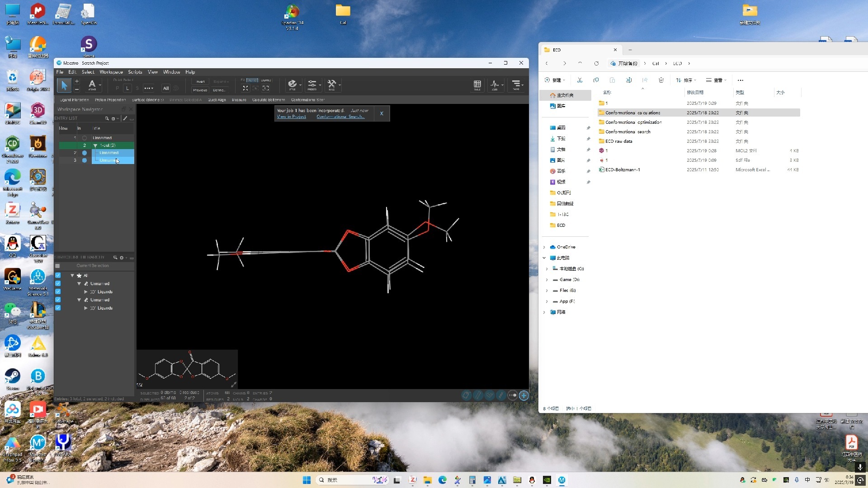
Task: Open the Workspace menu
Action: tap(111, 72)
